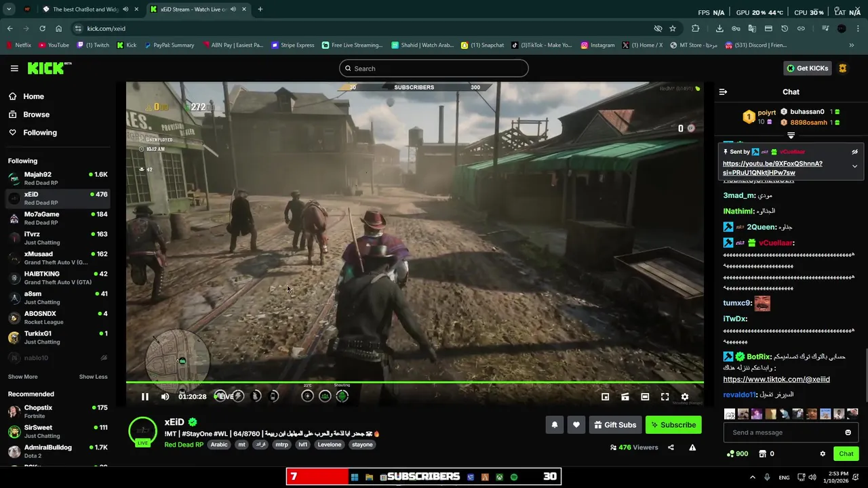Viewport: 868px width, 488px height.
Task: Open the tiktok.com/@xeiiid link
Action: tap(776, 380)
